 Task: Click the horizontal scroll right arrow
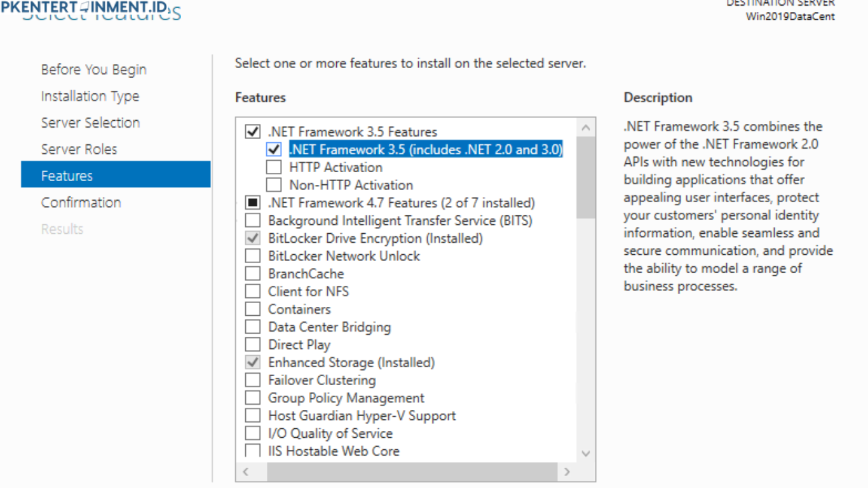tap(567, 471)
